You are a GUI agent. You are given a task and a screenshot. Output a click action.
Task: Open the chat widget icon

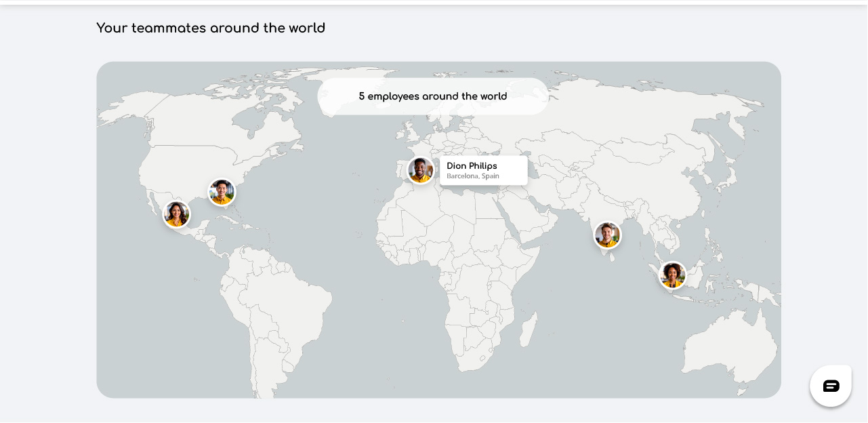831,386
